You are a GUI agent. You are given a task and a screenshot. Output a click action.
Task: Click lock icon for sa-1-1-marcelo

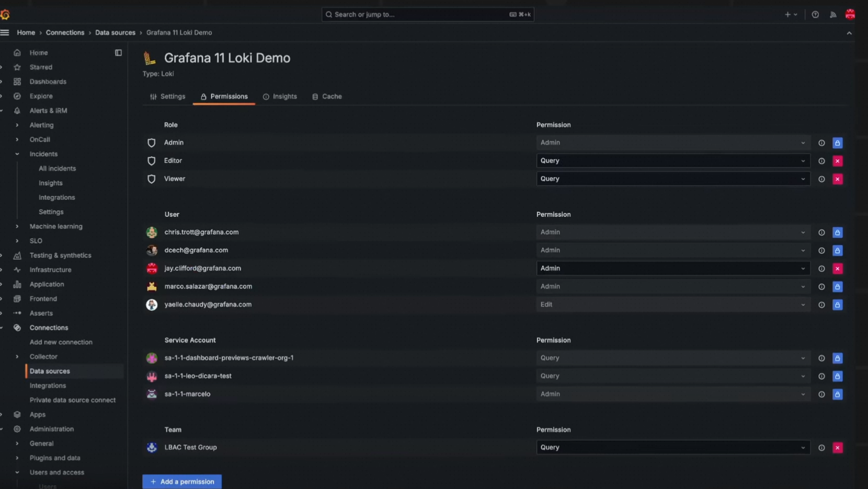[838, 394]
